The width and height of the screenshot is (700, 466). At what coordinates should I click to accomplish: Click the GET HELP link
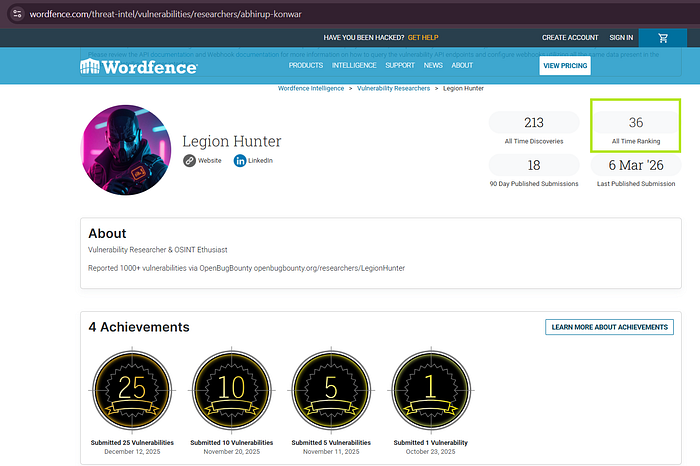click(x=423, y=37)
